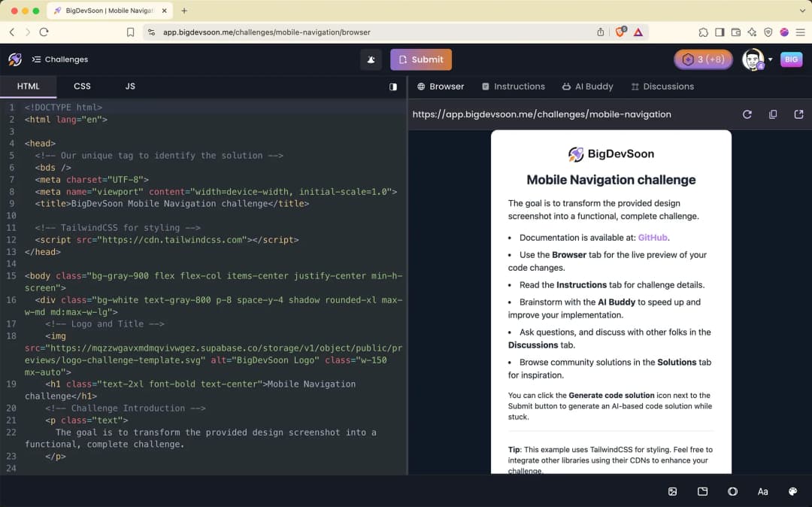This screenshot has width=812, height=507.
Task: Click the wizard hat generate code solution icon
Action: click(x=371, y=59)
